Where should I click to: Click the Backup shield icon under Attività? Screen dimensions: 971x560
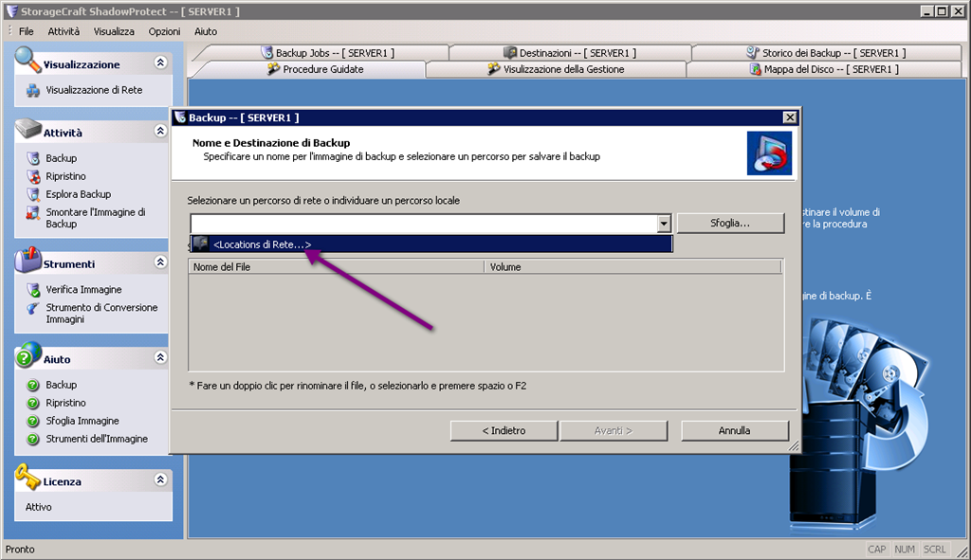(x=33, y=158)
